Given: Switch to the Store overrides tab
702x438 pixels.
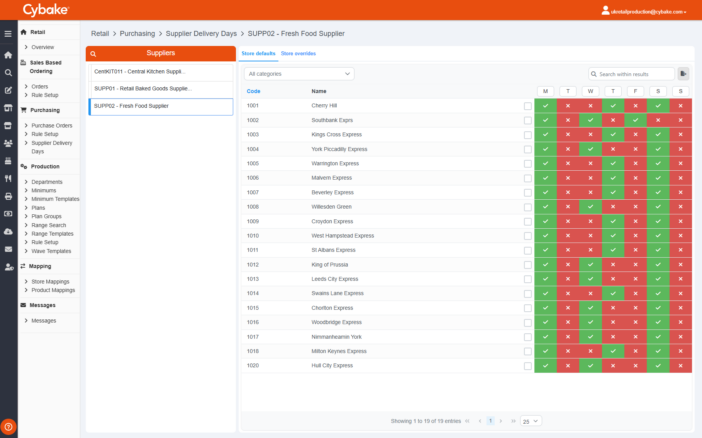Looking at the screenshot, I should (298, 53).
